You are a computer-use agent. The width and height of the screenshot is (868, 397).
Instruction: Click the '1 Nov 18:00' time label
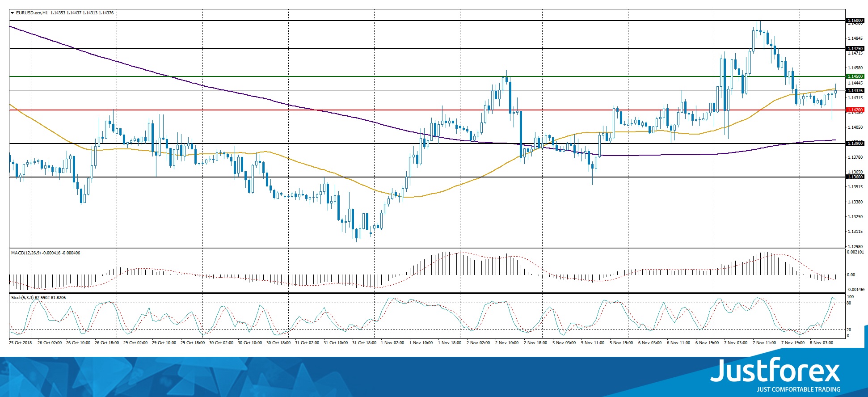point(450,343)
